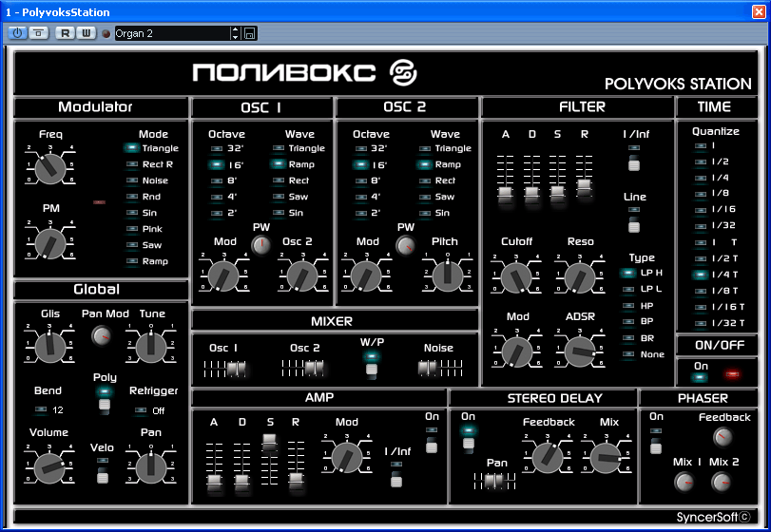Click the Filter Reso knob
Viewport: 771px width, 532px height.
pyautogui.click(x=580, y=278)
